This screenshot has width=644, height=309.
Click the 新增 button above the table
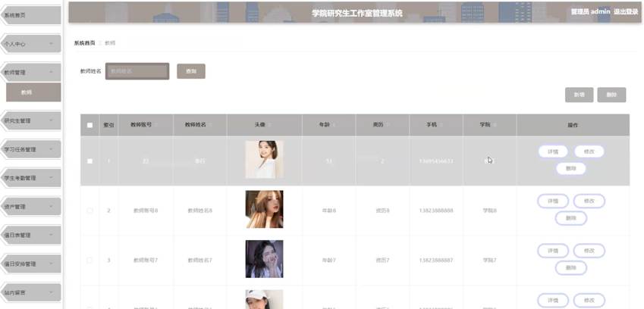click(x=579, y=95)
